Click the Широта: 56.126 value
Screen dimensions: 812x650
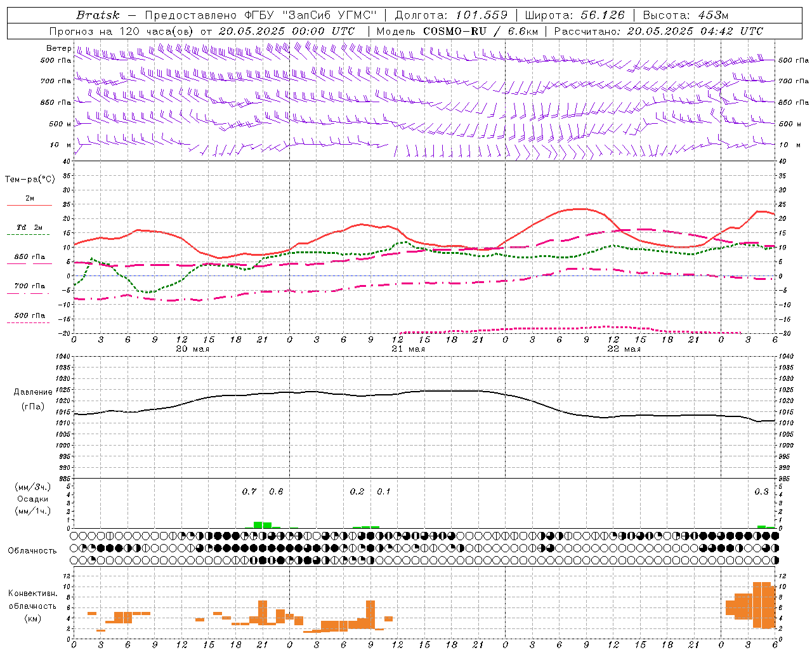575,15
